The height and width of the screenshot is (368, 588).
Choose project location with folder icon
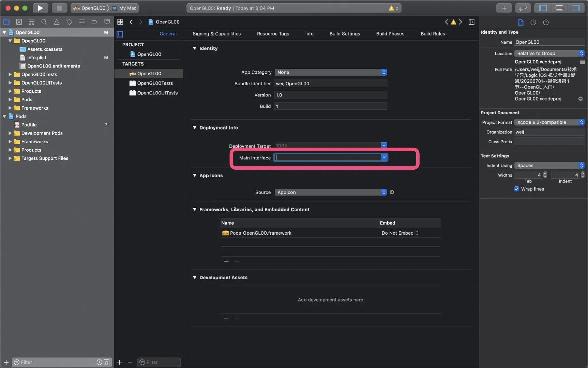tap(582, 62)
